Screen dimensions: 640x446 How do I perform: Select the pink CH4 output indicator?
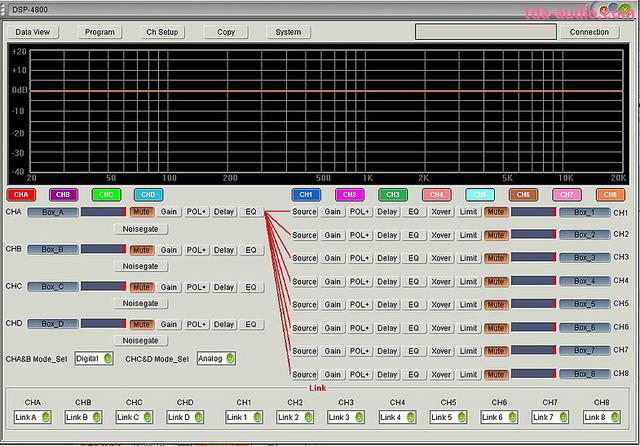coord(435,194)
